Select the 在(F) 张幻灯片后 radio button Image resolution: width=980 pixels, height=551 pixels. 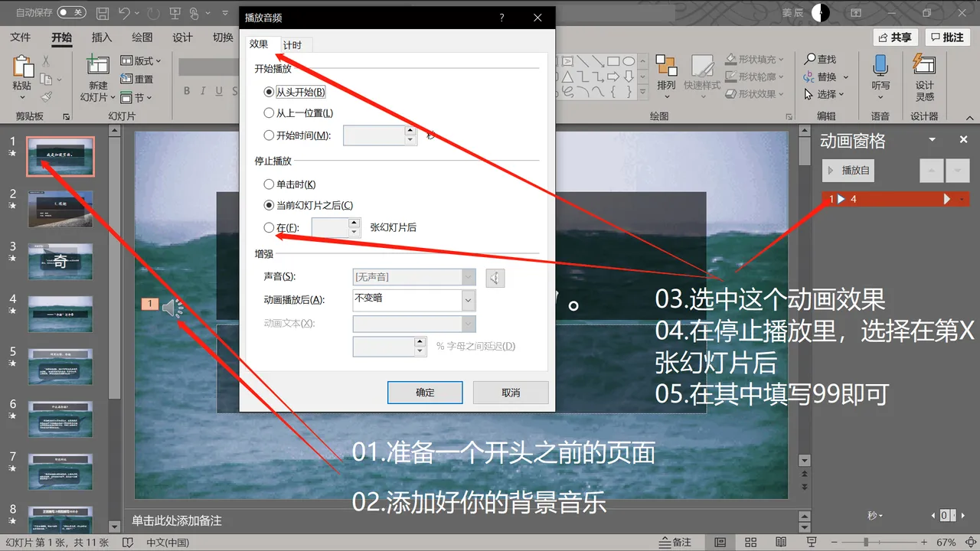[x=268, y=227]
